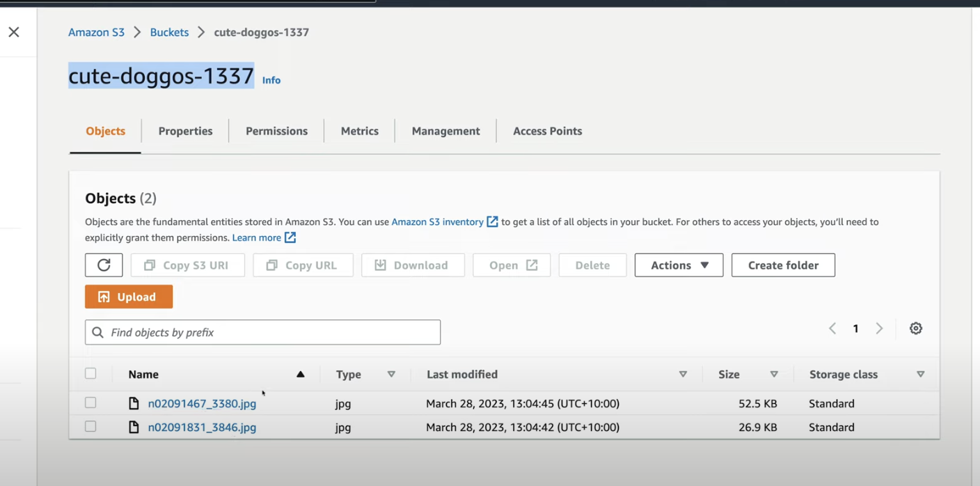Click the cute-doggos-1337 breadcrumb text
980x486 pixels.
(262, 32)
